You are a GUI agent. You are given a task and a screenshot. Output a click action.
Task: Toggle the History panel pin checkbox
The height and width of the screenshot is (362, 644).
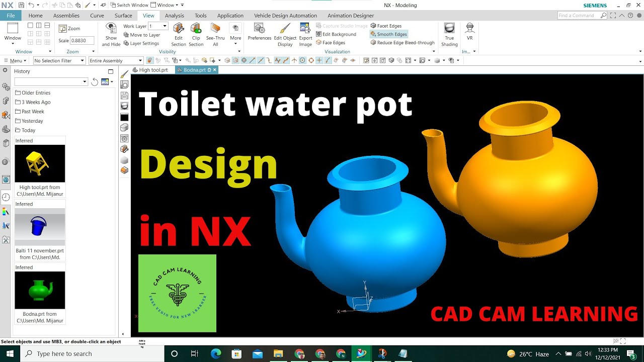coord(111,71)
